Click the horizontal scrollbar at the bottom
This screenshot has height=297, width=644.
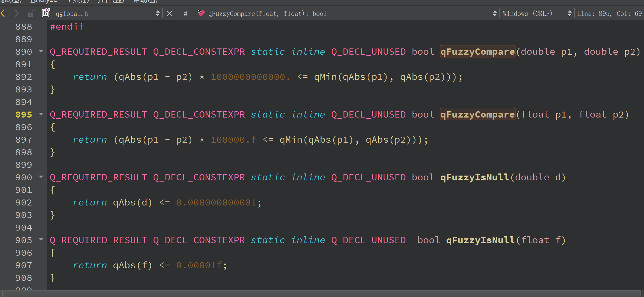322,294
